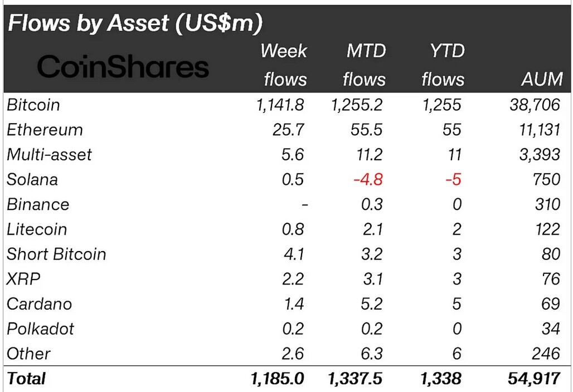
Task: Click Bitcoin's 38,706 AUM value
Action: pyautogui.click(x=535, y=105)
